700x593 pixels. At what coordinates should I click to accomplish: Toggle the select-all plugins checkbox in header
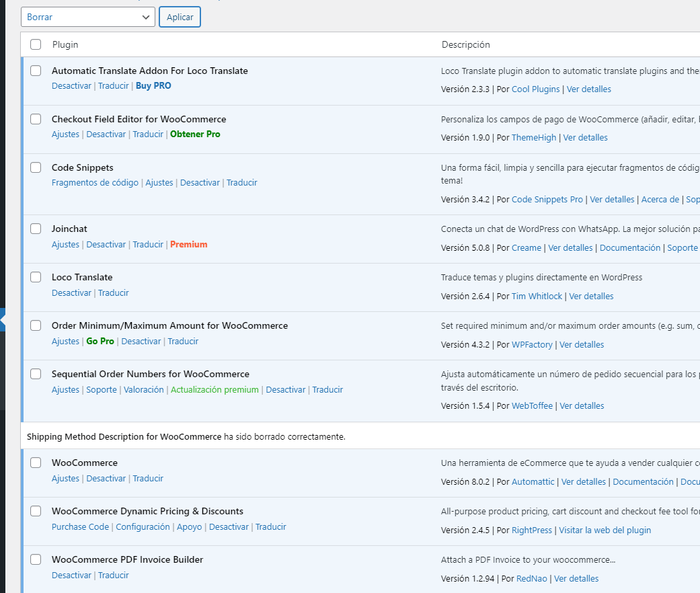click(36, 44)
